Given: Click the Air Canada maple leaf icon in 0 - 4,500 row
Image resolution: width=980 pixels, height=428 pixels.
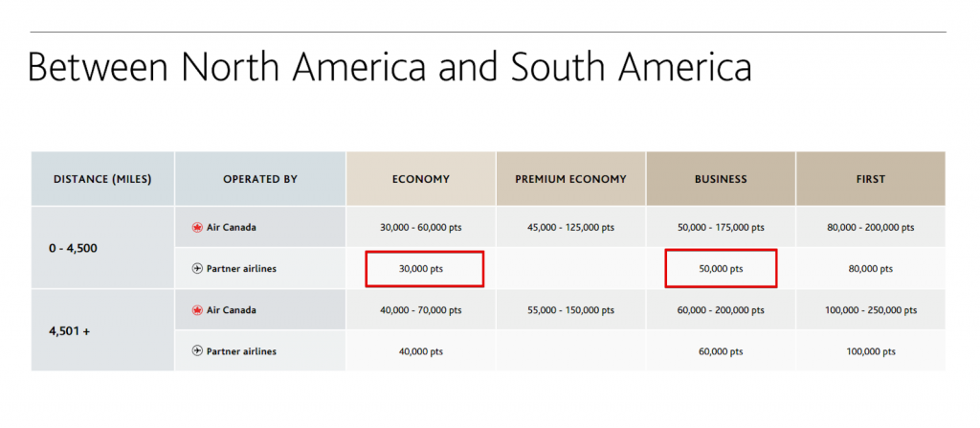Looking at the screenshot, I should click(x=197, y=228).
